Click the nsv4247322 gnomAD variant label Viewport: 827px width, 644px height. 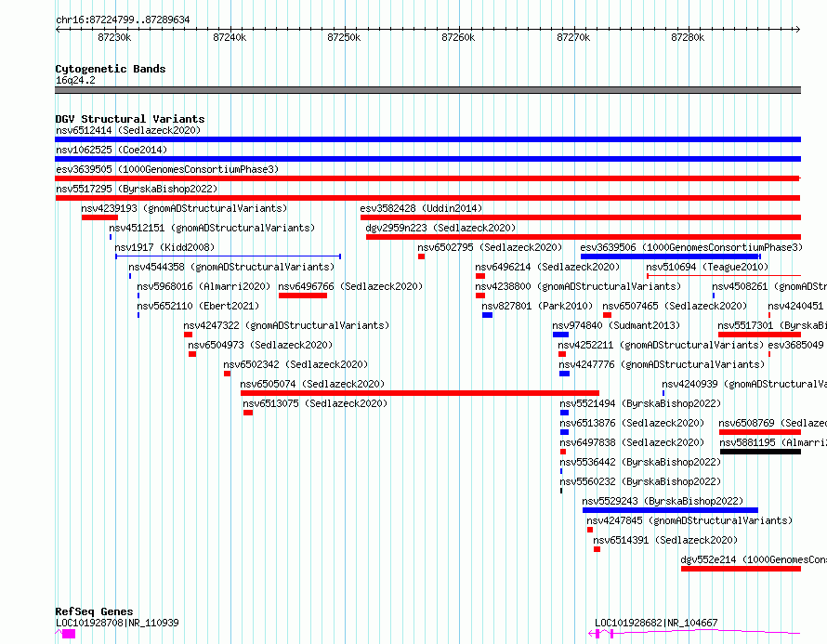pos(286,325)
